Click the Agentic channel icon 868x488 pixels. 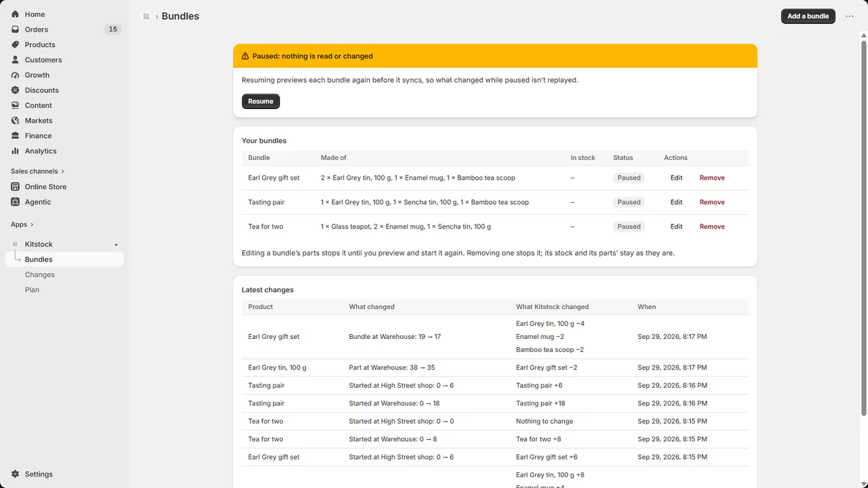coord(15,202)
